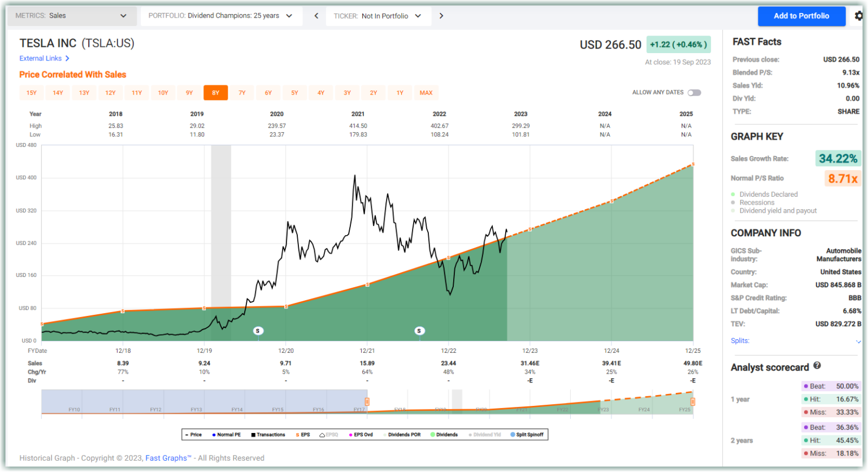Image resolution: width=868 pixels, height=472 pixels.
Task: Toggle Dividends Declared in Graph Key
Action: tap(765, 194)
